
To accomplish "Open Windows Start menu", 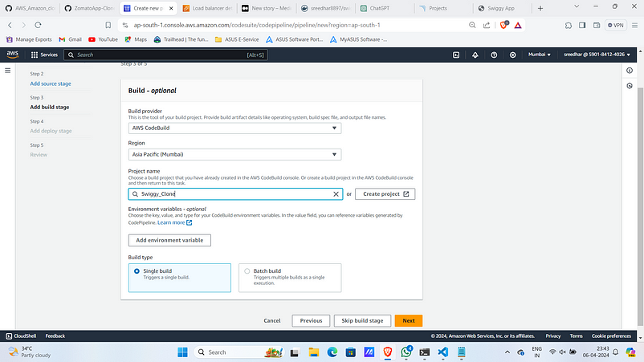I will pos(182,352).
